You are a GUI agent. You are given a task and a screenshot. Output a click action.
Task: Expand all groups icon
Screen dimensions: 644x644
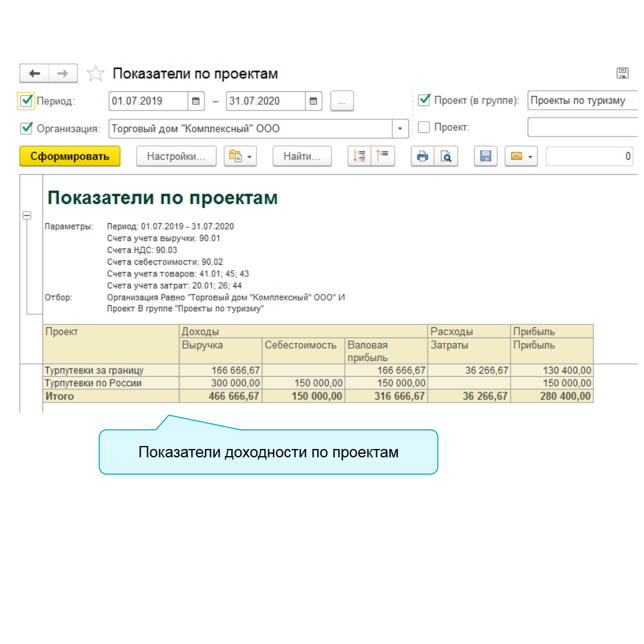(x=360, y=156)
